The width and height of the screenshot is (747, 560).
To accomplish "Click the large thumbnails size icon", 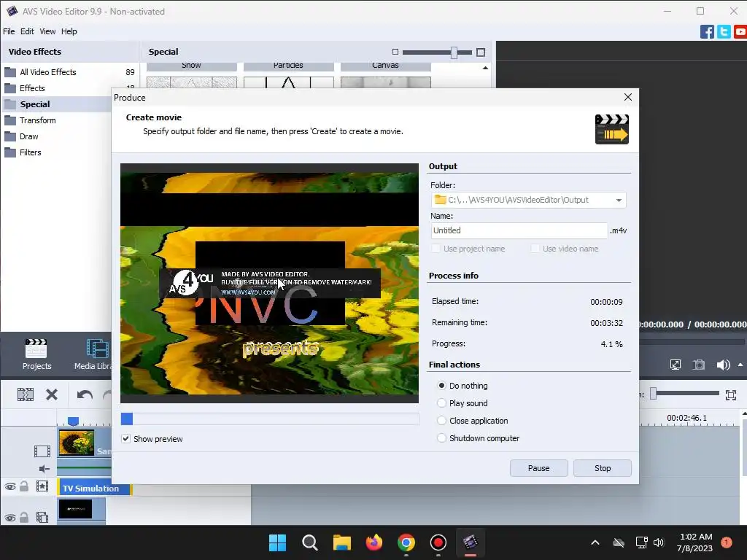I will tap(481, 52).
